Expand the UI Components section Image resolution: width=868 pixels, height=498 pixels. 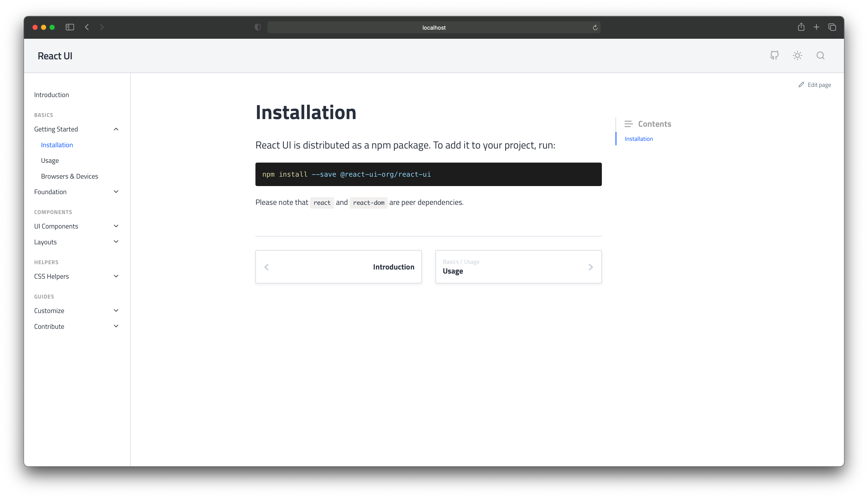116,226
